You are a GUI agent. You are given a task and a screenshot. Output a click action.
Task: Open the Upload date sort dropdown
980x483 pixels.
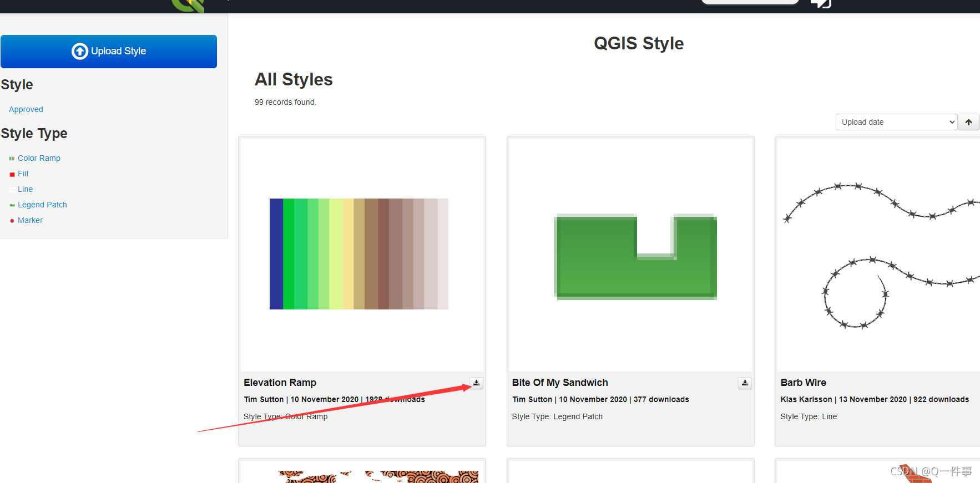pos(896,122)
